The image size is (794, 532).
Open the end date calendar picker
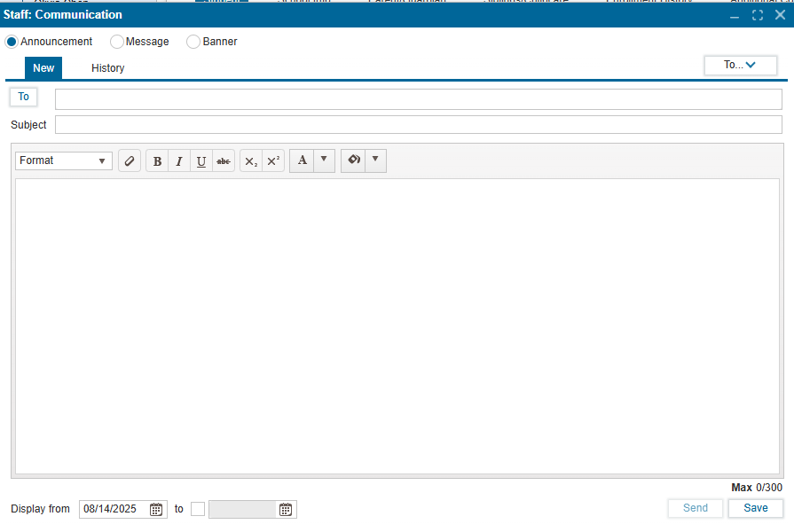286,509
